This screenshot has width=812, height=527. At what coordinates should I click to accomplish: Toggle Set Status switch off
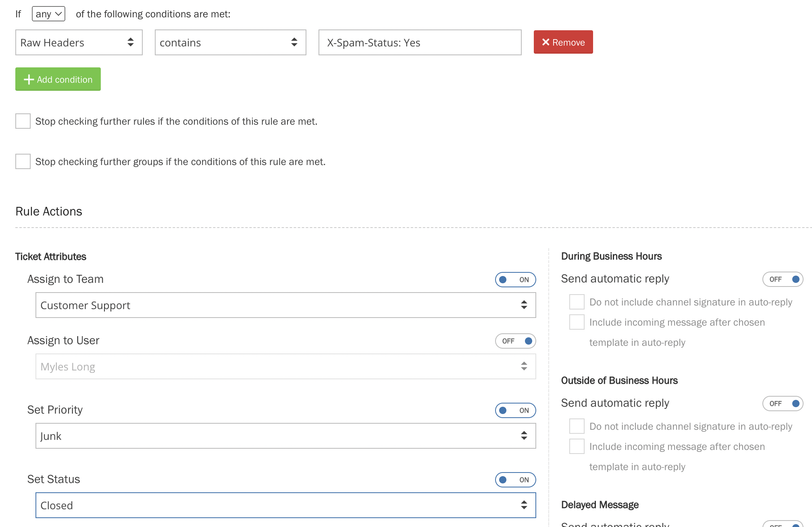515,480
